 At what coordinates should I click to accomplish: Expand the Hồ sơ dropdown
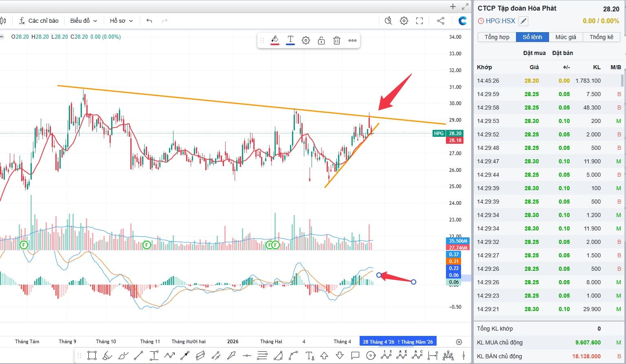pyautogui.click(x=121, y=21)
